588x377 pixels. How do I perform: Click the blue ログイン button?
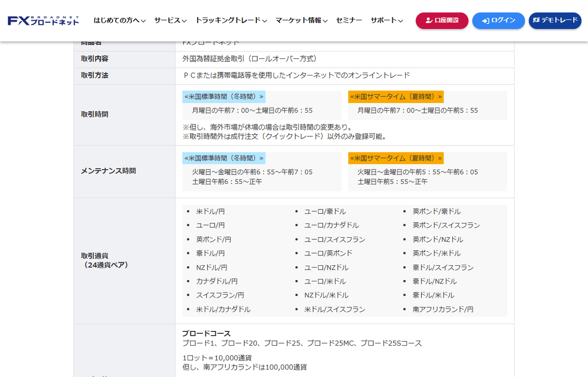pyautogui.click(x=498, y=21)
